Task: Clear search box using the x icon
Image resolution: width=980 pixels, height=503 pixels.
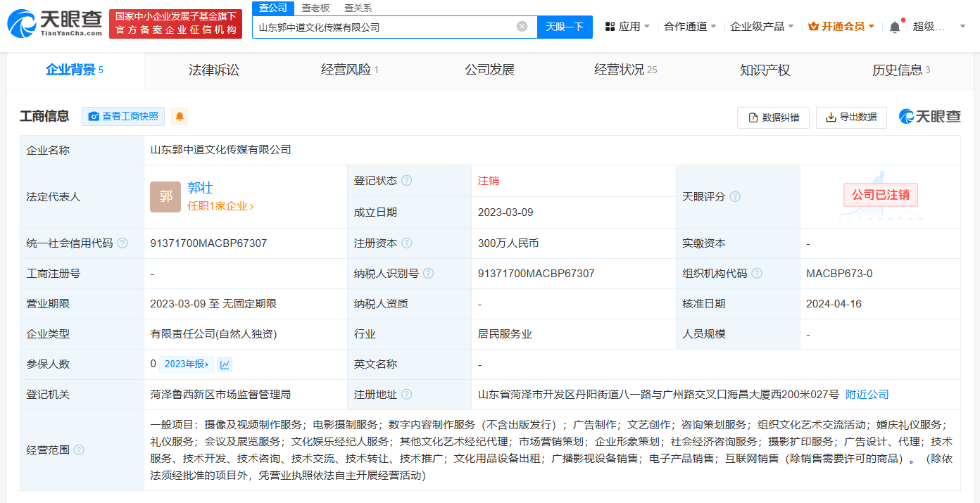Action: tap(522, 26)
